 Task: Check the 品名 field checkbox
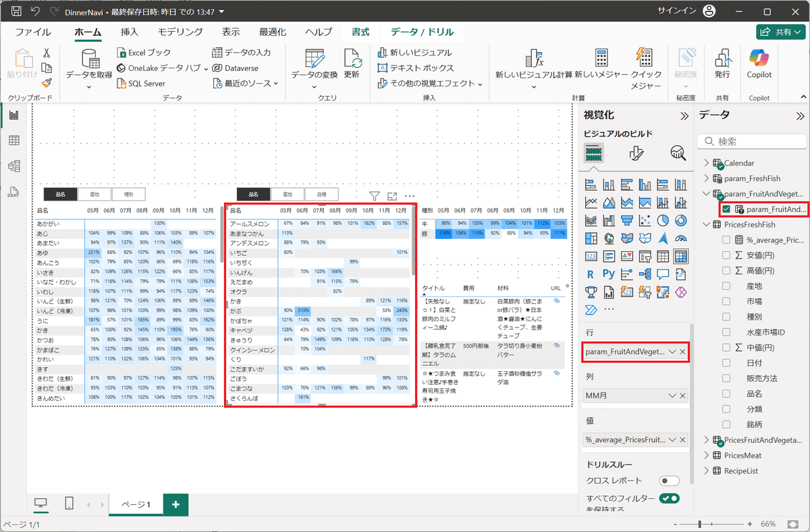tap(726, 394)
